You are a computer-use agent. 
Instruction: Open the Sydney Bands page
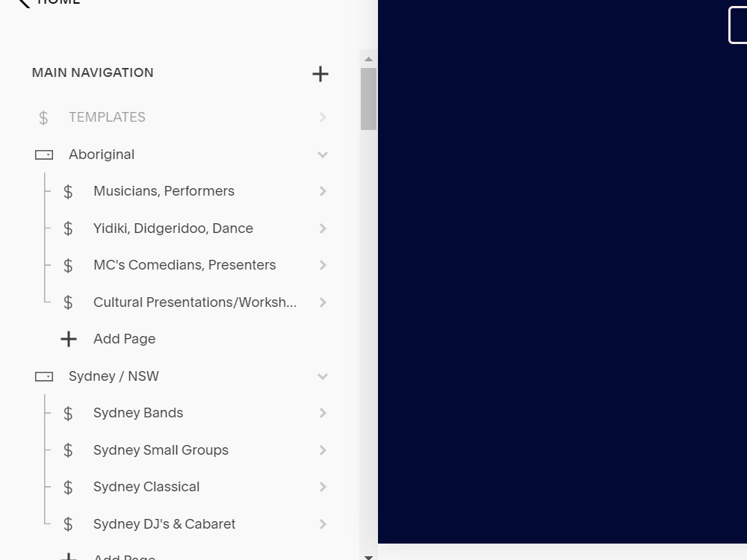pos(138,413)
